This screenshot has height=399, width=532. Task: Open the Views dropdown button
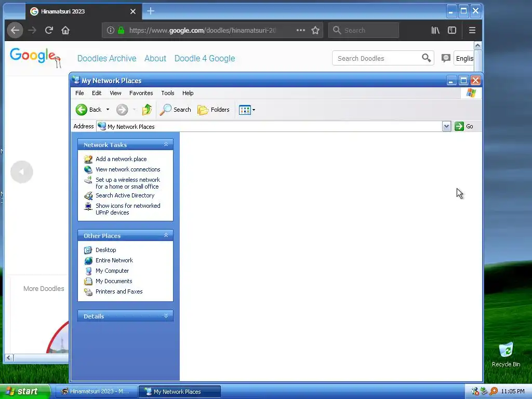247,110
